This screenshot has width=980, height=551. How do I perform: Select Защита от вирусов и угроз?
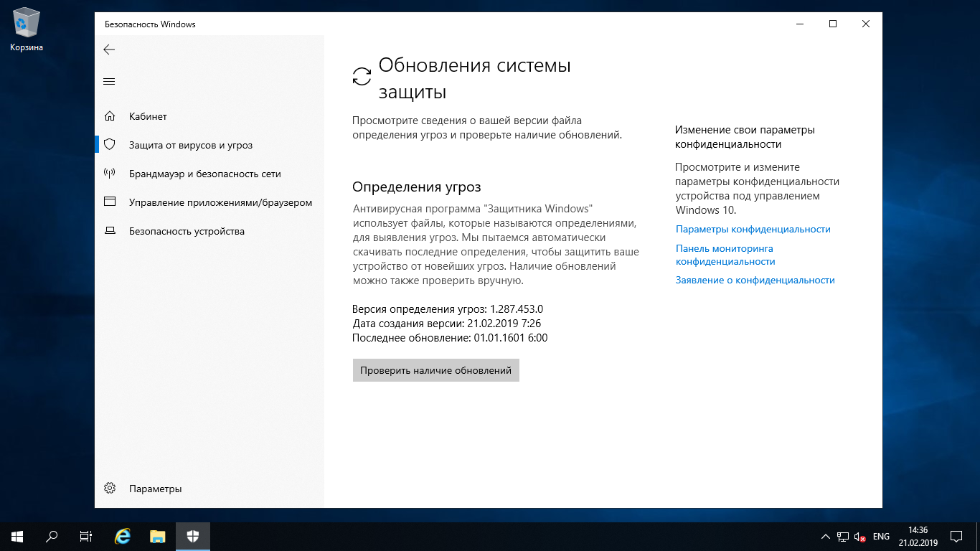[x=209, y=145]
